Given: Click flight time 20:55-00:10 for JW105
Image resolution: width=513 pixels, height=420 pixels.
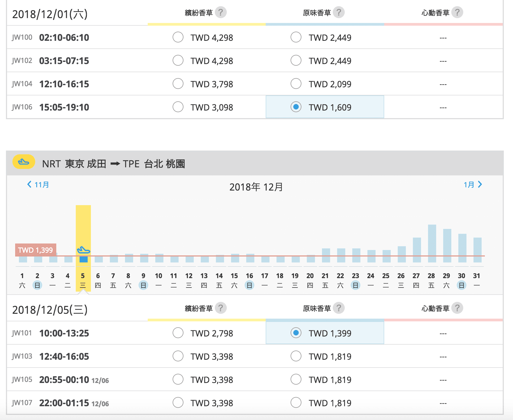Looking at the screenshot, I should [x=64, y=379].
